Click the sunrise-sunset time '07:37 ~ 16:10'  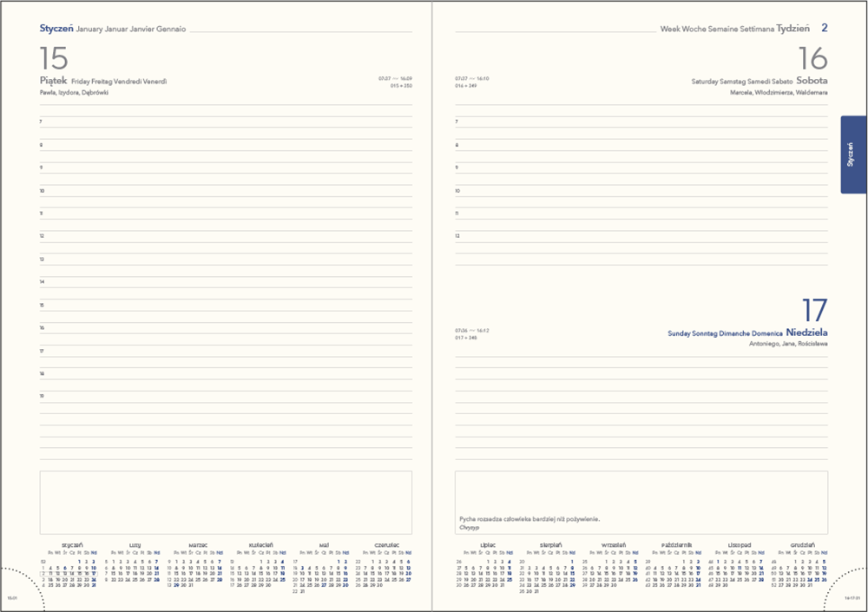click(x=471, y=79)
